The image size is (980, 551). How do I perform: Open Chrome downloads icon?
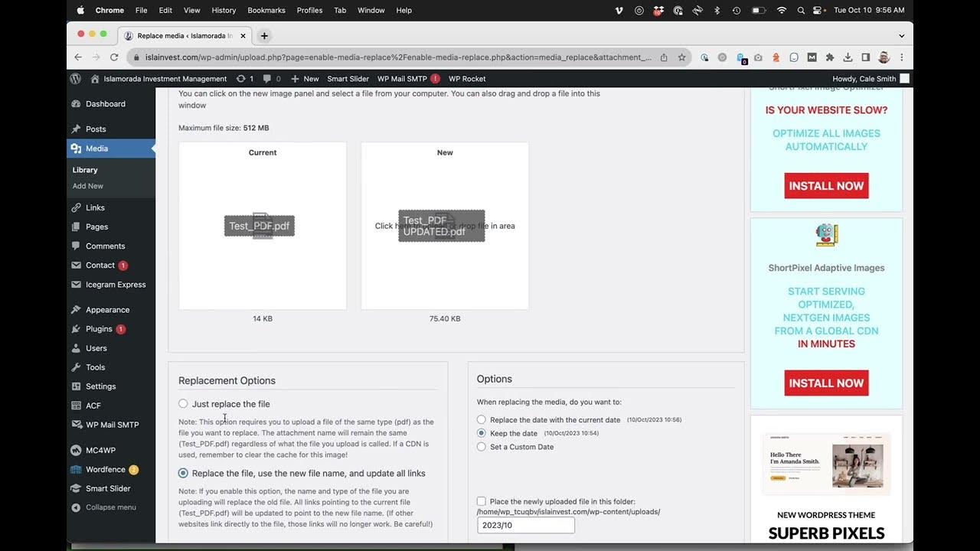tap(848, 57)
